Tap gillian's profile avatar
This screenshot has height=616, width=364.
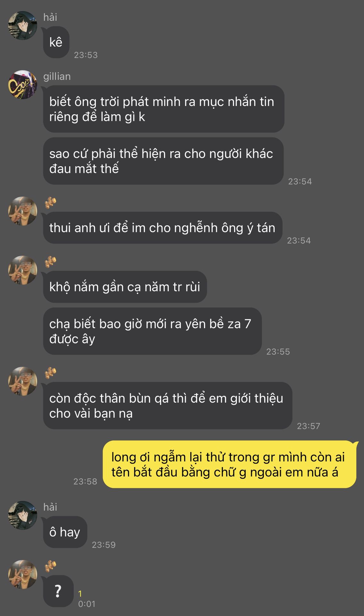point(22,85)
